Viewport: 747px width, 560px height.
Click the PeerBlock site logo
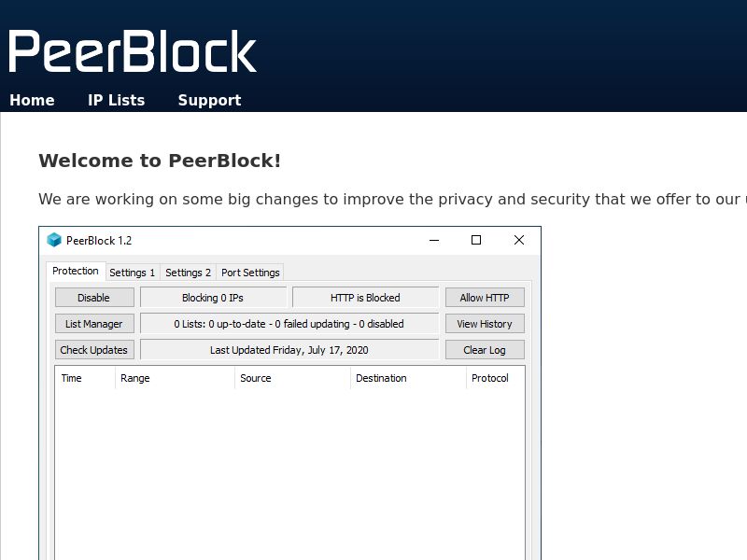(x=133, y=51)
